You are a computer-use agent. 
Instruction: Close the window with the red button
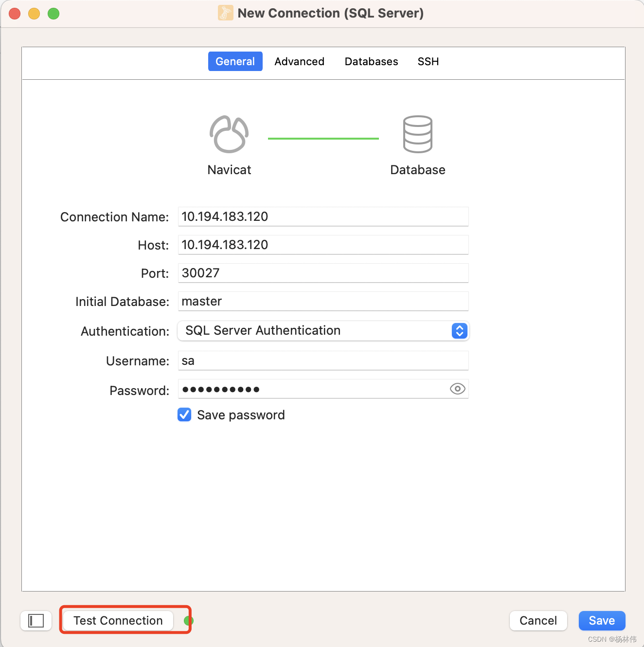(15, 14)
